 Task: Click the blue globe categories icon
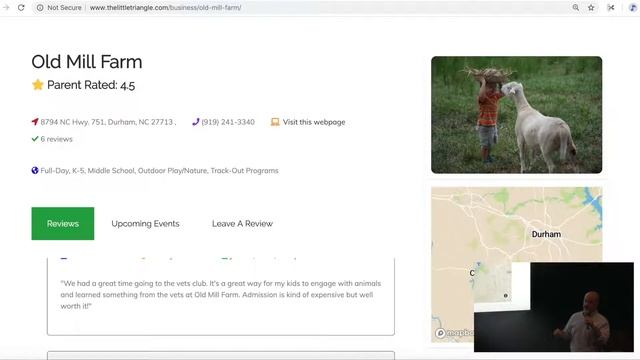pos(35,170)
